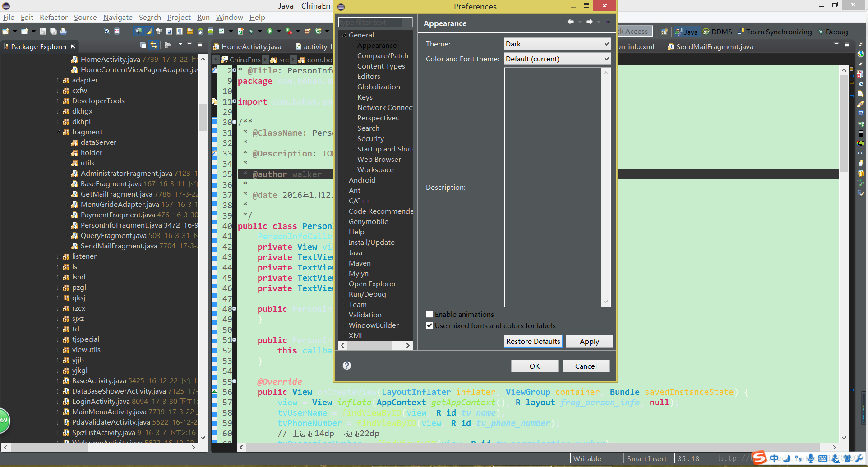This screenshot has width=868, height=467.
Task: Switch to the SendMailFragment.java editor tab
Action: pos(710,46)
